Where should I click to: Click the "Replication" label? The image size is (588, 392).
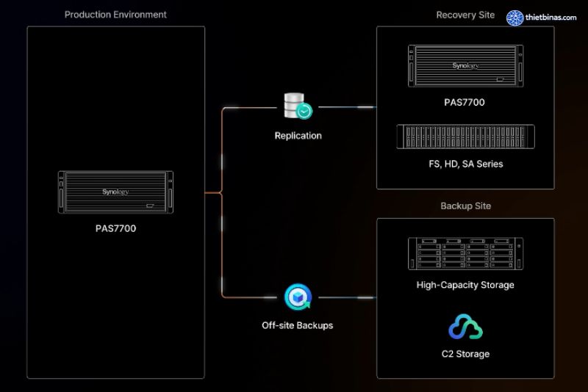(x=298, y=136)
